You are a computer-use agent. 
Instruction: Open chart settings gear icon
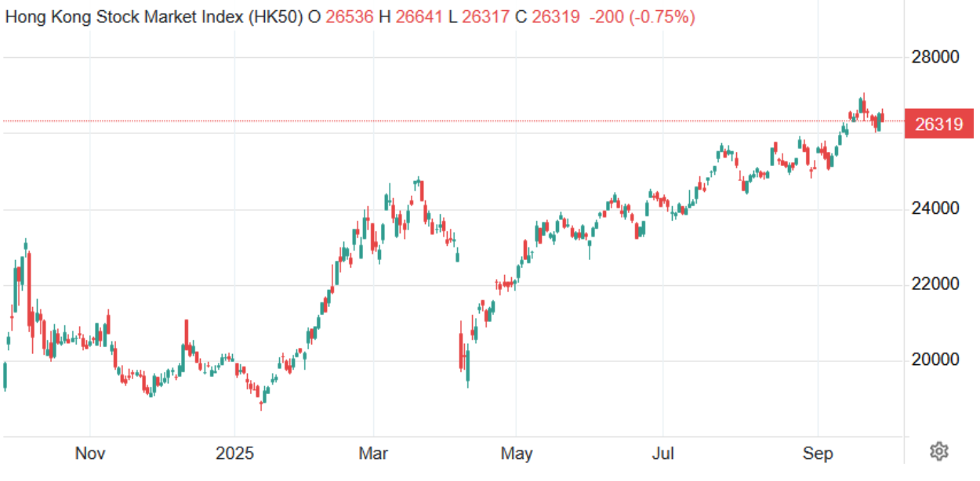[939, 450]
